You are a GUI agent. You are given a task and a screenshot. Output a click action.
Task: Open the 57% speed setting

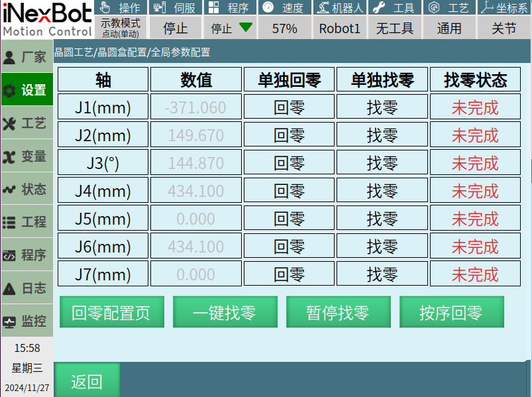[284, 28]
